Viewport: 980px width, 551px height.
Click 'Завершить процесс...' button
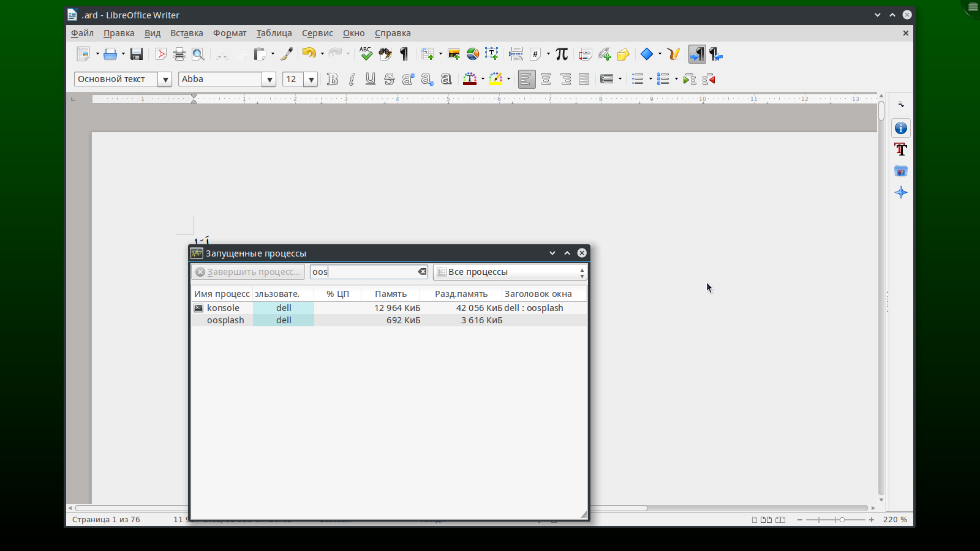pos(248,272)
